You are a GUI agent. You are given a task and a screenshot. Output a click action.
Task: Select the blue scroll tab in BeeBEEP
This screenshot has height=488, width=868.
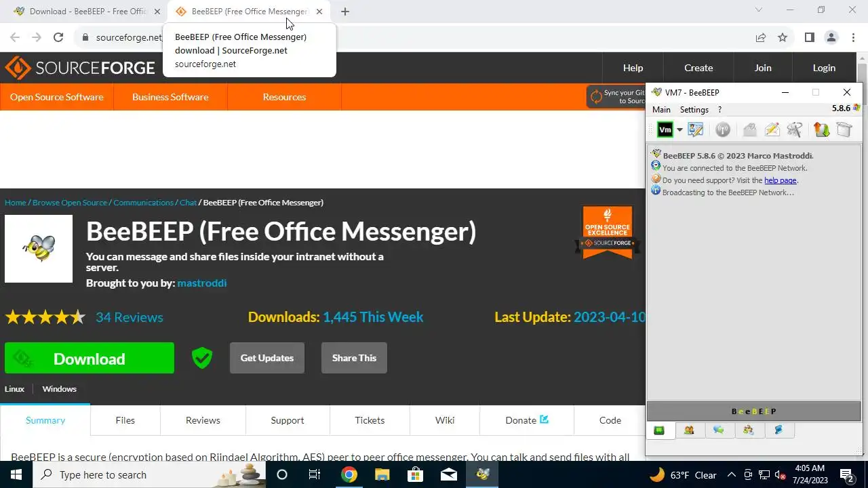(x=778, y=430)
